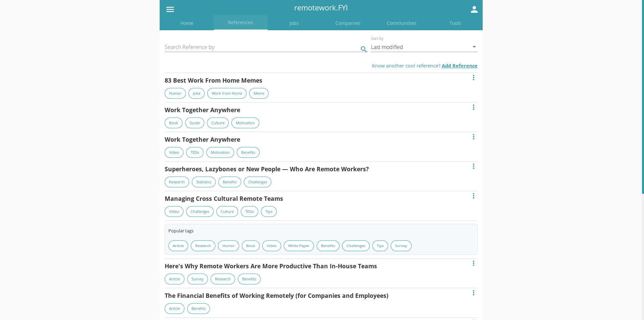Open options menu for Here's Why Remote Workers entry
Viewport: 644px width, 320px height.
(473, 263)
